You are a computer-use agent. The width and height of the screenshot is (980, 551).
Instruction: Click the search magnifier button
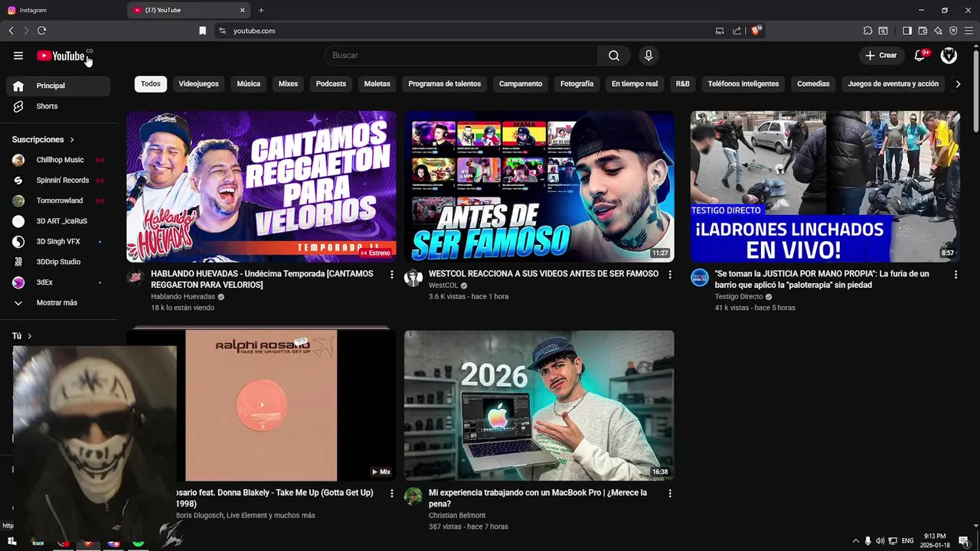click(614, 55)
